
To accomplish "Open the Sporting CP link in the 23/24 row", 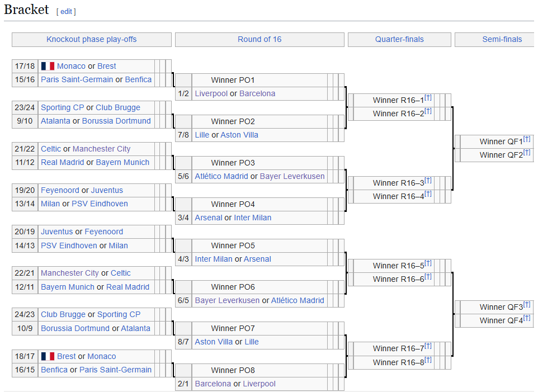I will (63, 107).
